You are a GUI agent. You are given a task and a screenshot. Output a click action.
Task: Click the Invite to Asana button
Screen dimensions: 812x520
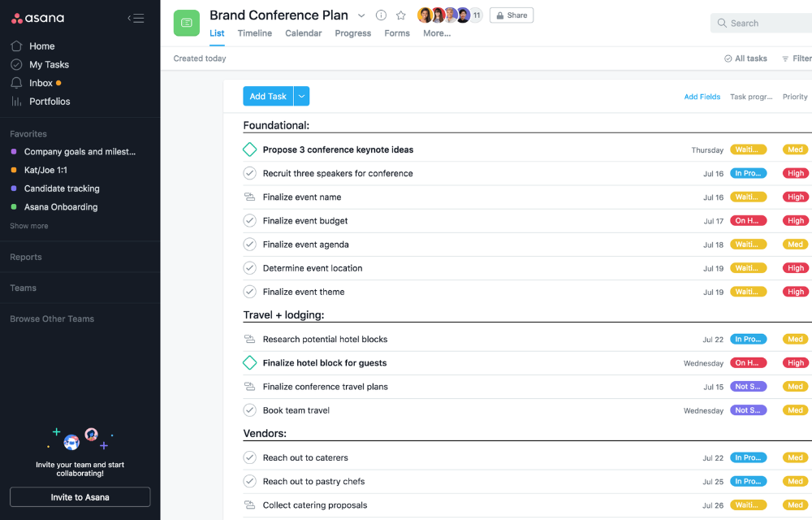80,497
